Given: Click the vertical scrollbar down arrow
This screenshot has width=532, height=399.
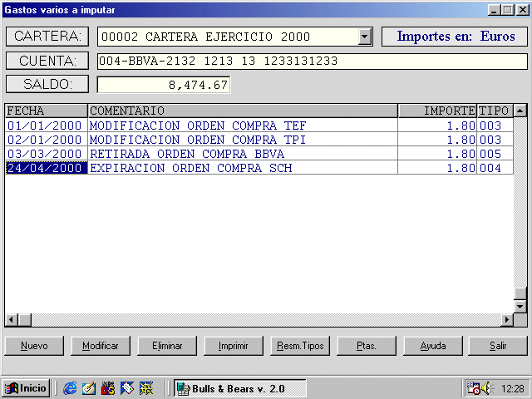Looking at the screenshot, I should [520, 307].
